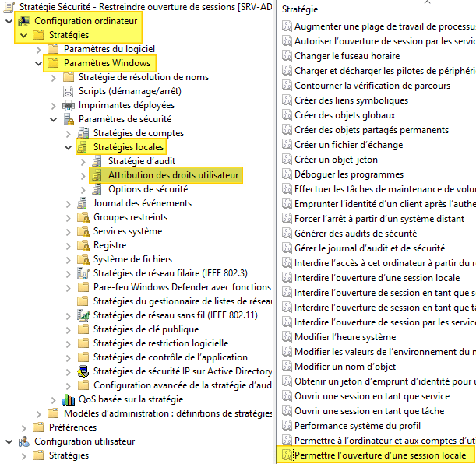Click the Groupes restreints locked folder icon

[83, 217]
